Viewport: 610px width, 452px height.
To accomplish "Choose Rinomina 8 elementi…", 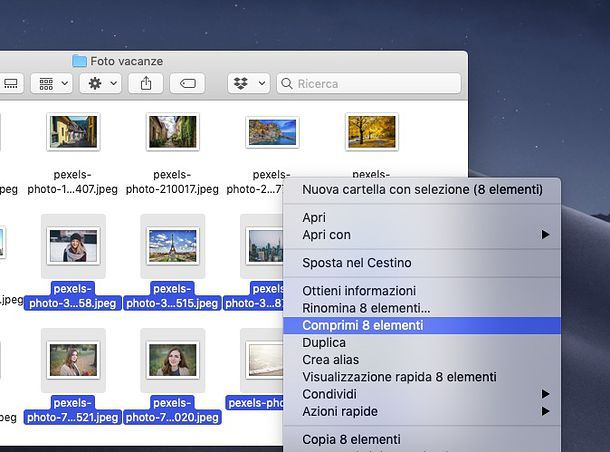I will (x=422, y=308).
